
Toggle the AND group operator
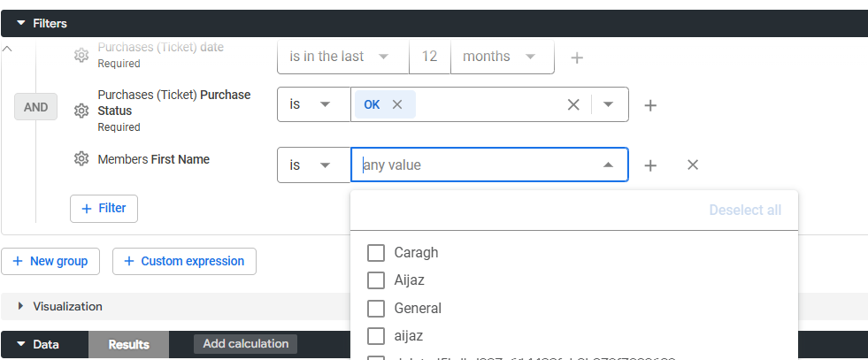[36, 107]
